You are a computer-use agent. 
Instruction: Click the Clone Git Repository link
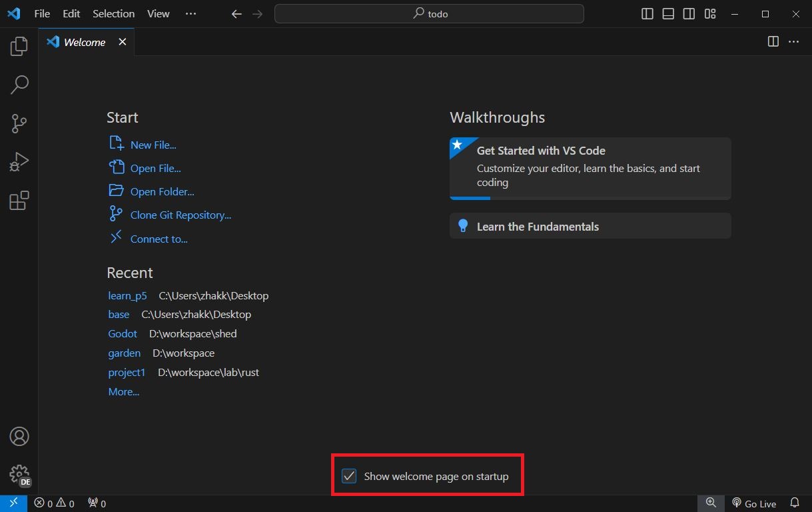click(x=180, y=215)
